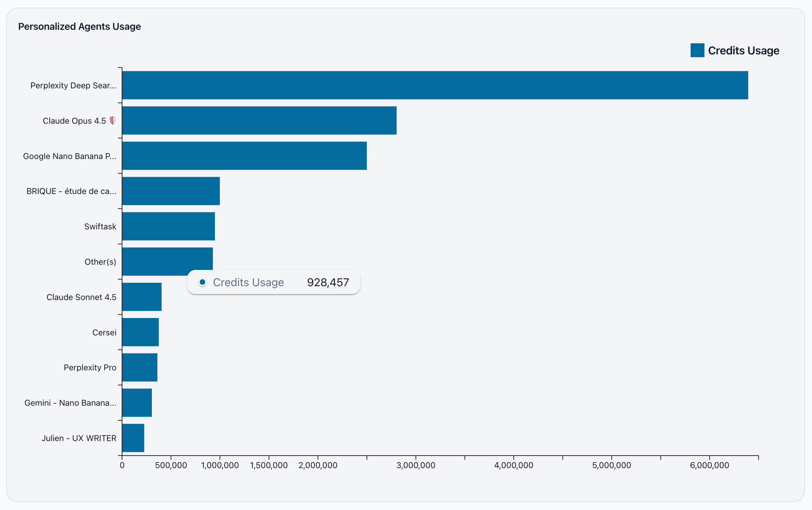
Task: Click the Swiftask bar in the chart
Action: [169, 226]
